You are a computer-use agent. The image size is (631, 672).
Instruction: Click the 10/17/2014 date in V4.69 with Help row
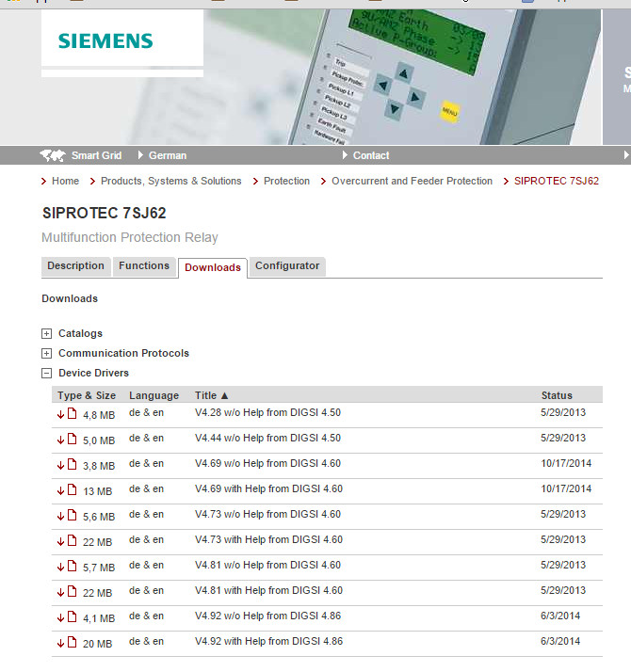pos(566,488)
